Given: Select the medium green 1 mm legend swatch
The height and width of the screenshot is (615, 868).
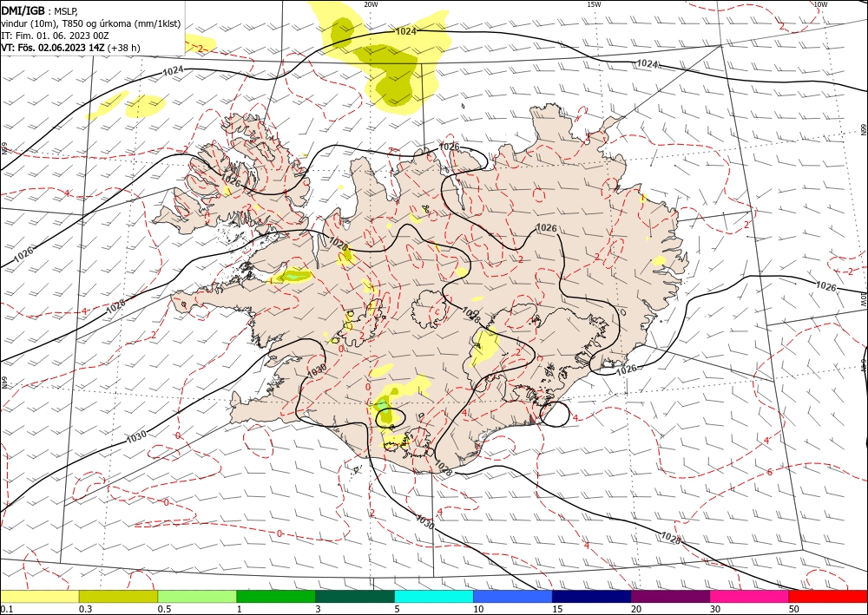Looking at the screenshot, I should (276, 596).
